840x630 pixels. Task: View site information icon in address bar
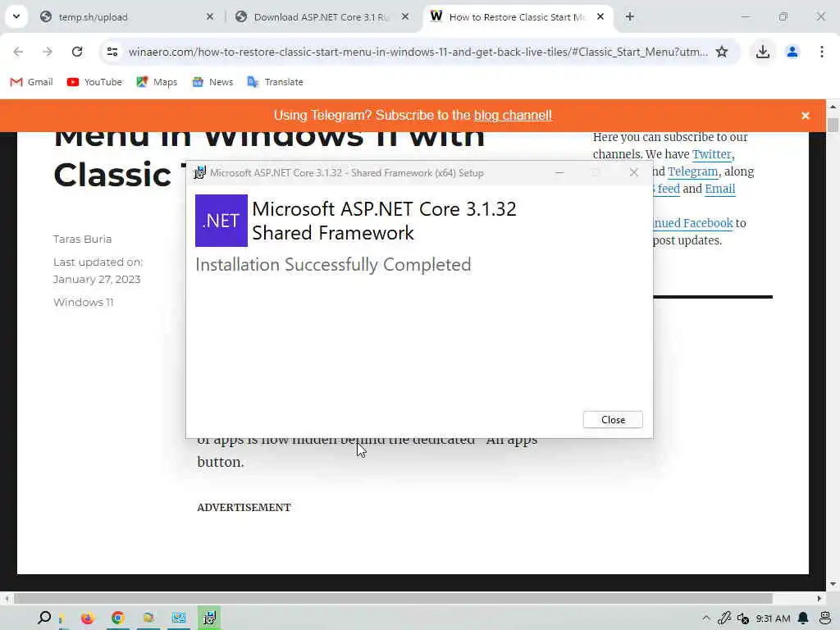pyautogui.click(x=112, y=52)
